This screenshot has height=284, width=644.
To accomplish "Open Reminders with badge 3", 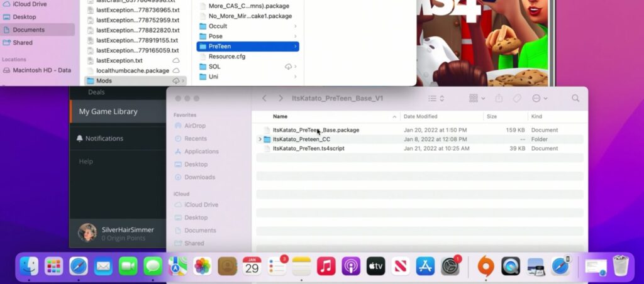I will tap(277, 267).
